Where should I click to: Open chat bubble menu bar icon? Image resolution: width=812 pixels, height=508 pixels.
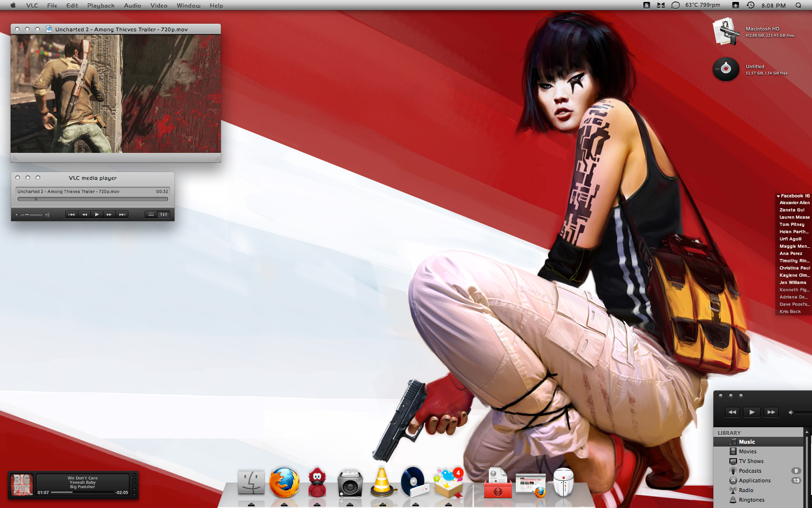(676, 5)
